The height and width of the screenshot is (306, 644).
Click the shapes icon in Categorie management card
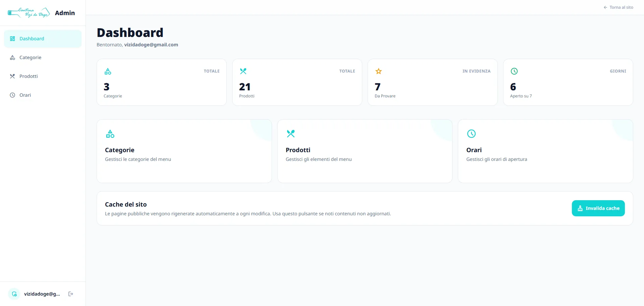[110, 134]
